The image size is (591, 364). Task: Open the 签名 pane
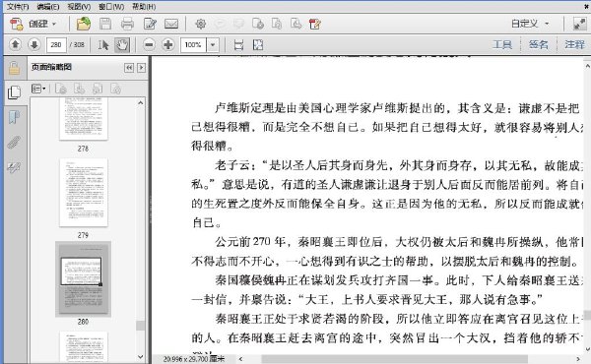[538, 45]
